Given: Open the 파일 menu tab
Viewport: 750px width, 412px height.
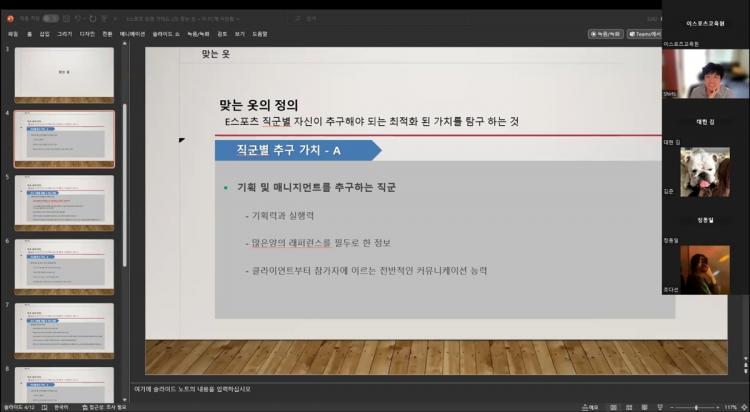Looking at the screenshot, I should coord(13,33).
